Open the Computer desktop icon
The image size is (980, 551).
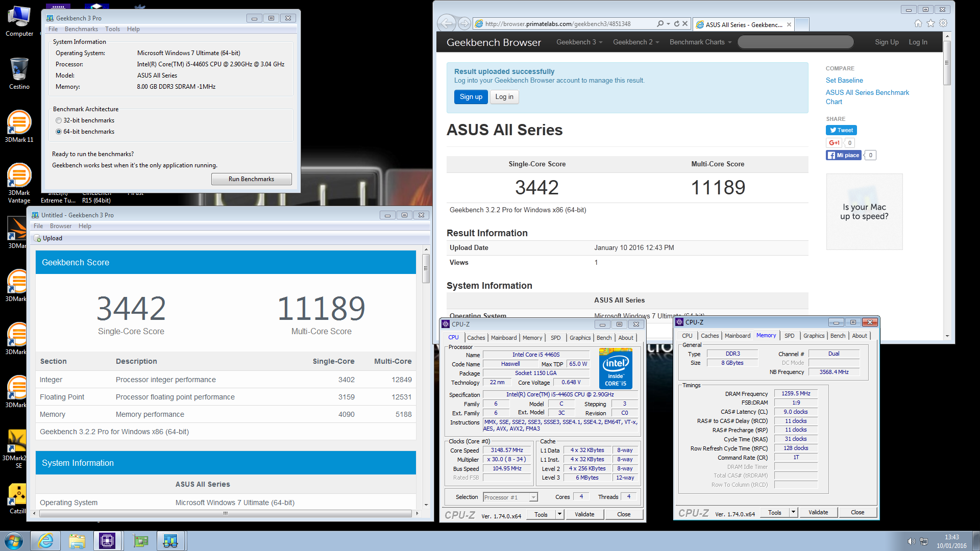coord(19,21)
